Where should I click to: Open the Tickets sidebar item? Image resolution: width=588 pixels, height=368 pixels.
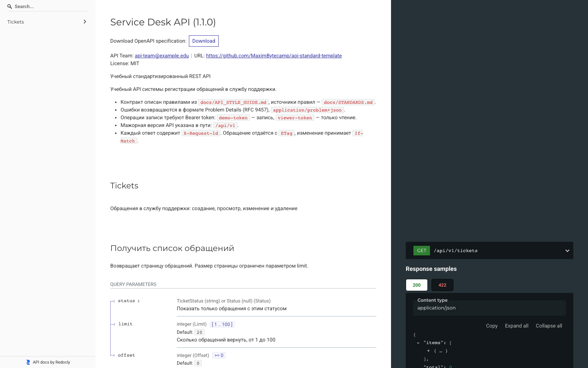pos(48,22)
